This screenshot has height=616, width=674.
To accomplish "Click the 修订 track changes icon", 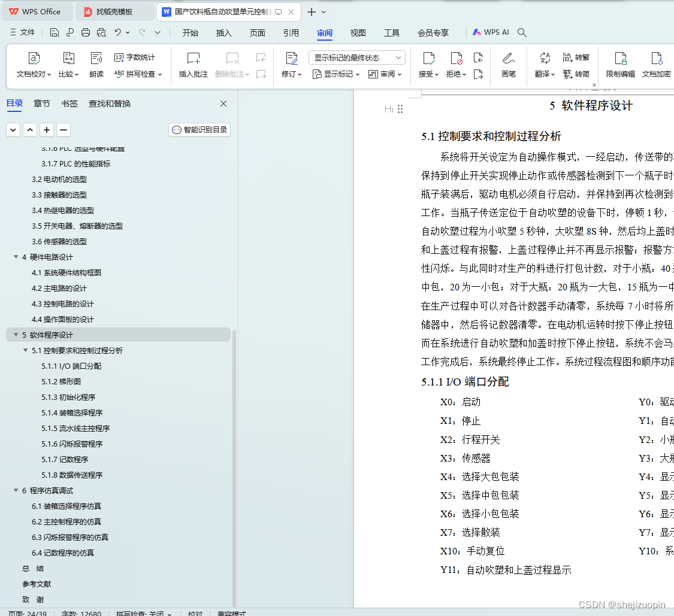I will (291, 59).
